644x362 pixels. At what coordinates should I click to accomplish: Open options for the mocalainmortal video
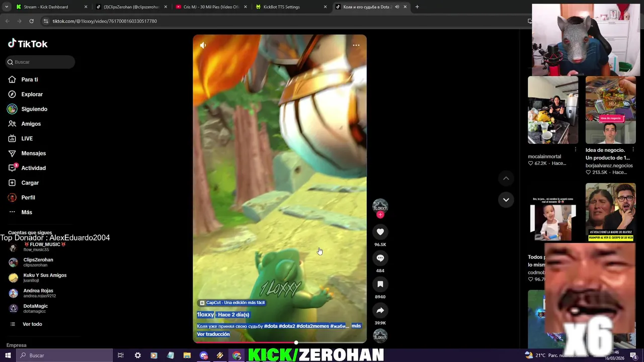[575, 149]
